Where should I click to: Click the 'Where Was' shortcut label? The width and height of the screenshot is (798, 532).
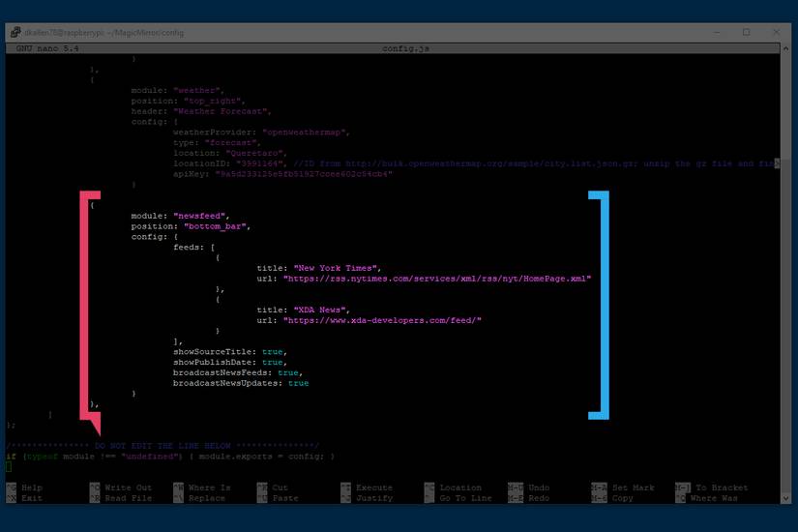(x=714, y=498)
